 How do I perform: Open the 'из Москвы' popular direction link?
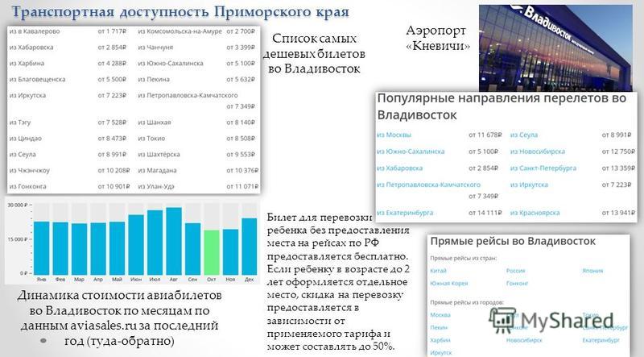pyautogui.click(x=394, y=135)
